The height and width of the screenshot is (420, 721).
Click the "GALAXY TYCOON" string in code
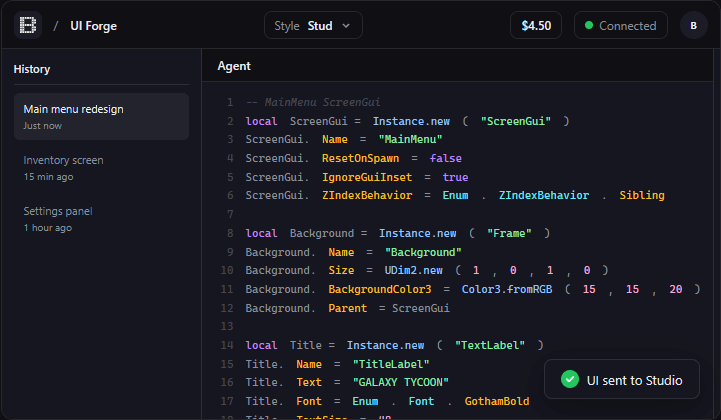coord(400,382)
